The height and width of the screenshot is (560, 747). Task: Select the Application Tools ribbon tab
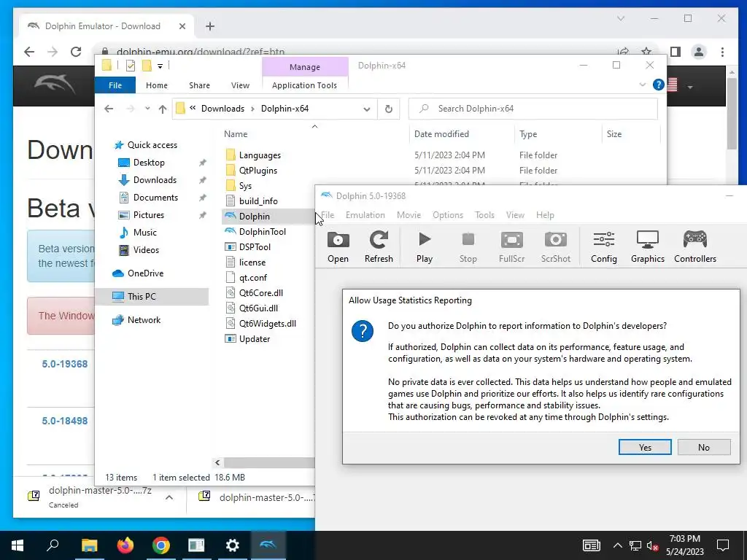pyautogui.click(x=304, y=85)
